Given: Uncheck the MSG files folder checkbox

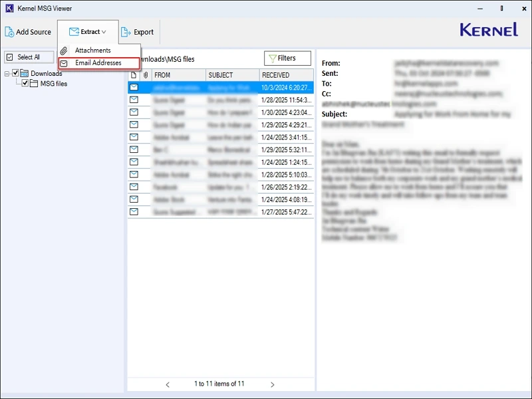Looking at the screenshot, I should coord(25,84).
